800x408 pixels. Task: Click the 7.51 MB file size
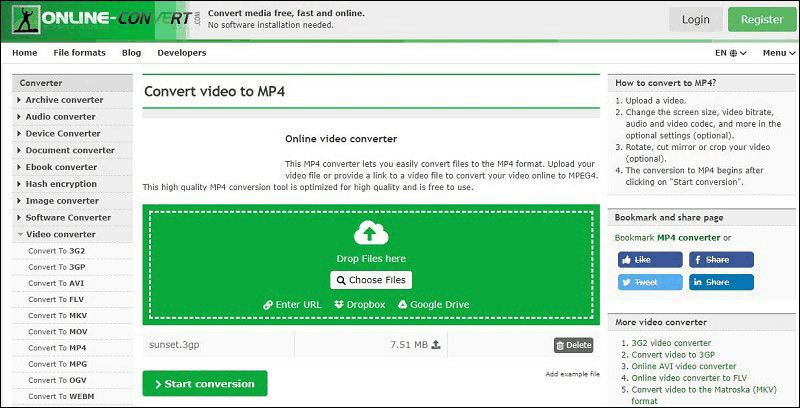(409, 345)
